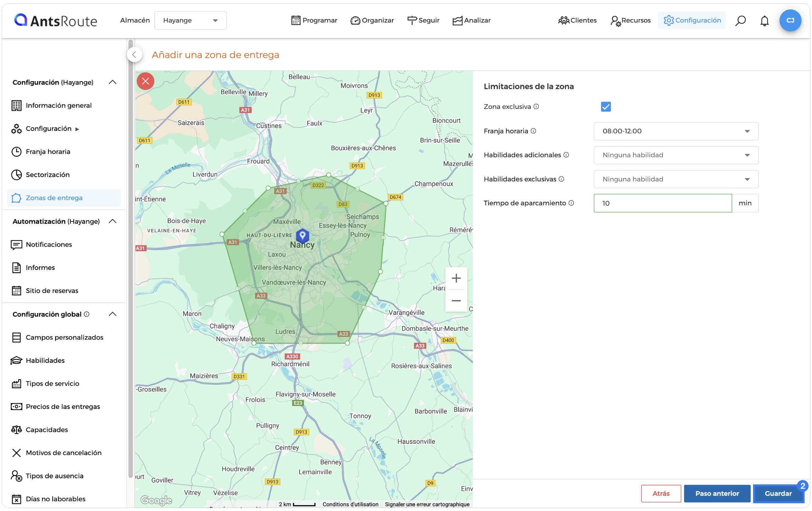The height and width of the screenshot is (511, 812).
Task: Go to Recursos menu
Action: [630, 20]
